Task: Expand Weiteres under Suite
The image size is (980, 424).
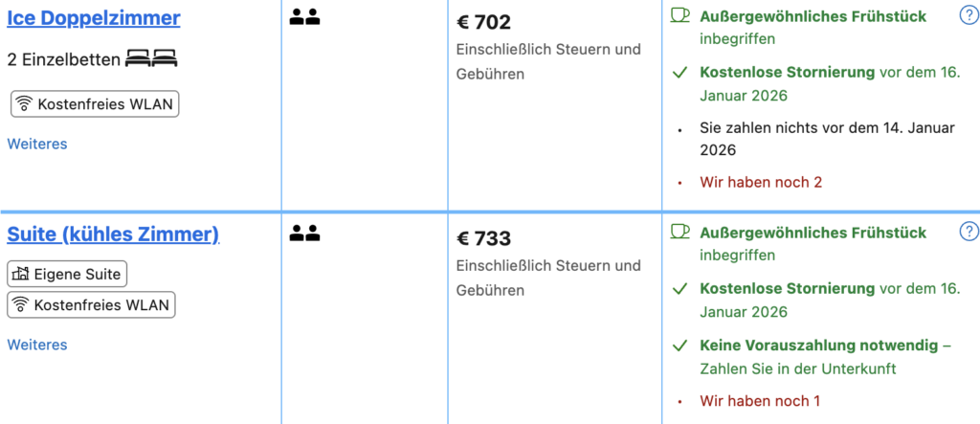Action: pyautogui.click(x=37, y=345)
